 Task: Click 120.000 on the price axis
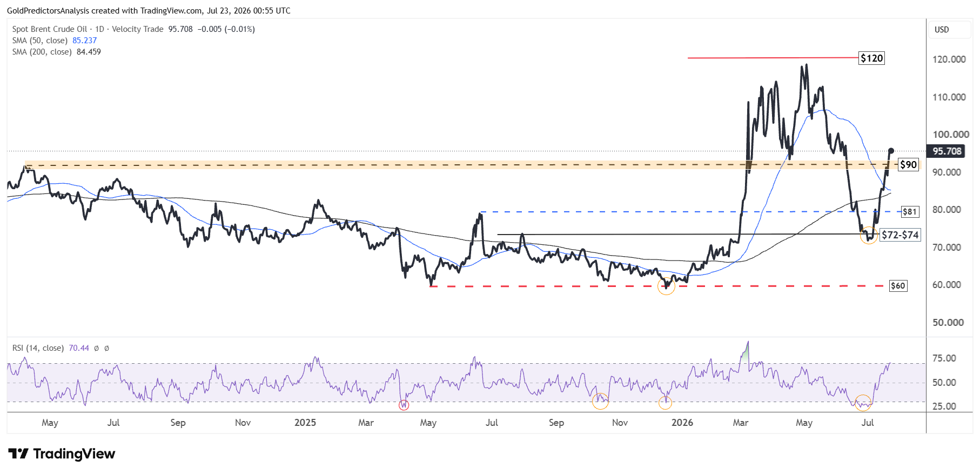[949, 59]
